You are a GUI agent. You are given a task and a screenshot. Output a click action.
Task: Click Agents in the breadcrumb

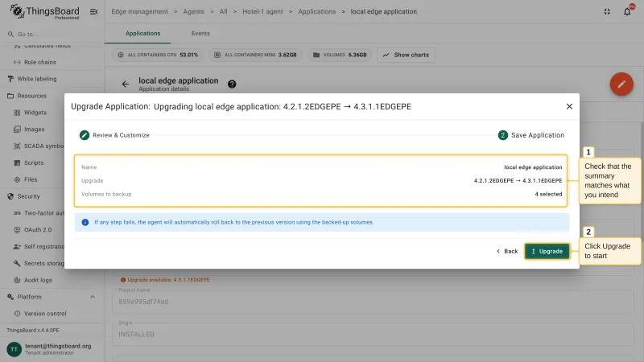[x=193, y=11]
